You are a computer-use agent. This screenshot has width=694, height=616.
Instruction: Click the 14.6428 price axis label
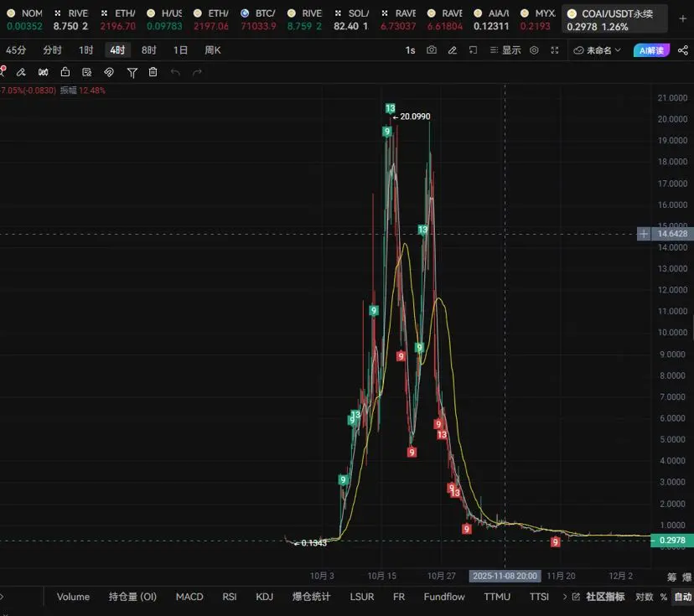click(672, 234)
